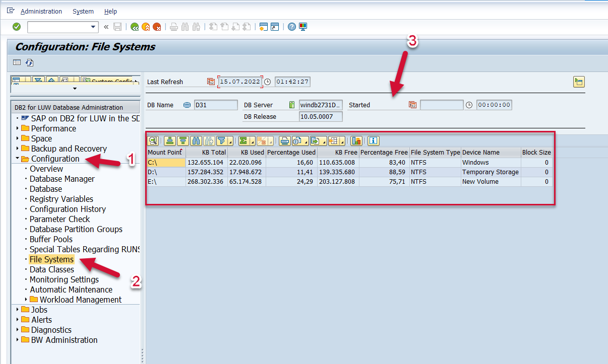The height and width of the screenshot is (364, 608).
Task: Sort table ascending using the grid toolbar
Action: click(x=170, y=141)
